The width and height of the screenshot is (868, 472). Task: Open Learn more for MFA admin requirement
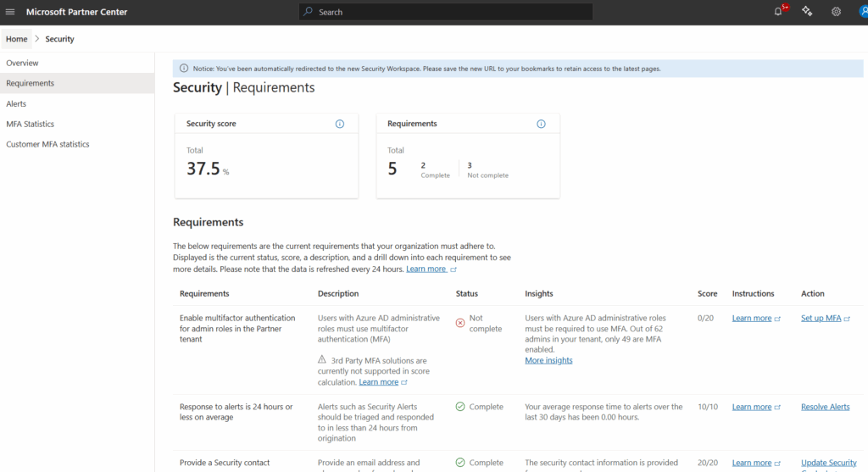click(x=752, y=318)
